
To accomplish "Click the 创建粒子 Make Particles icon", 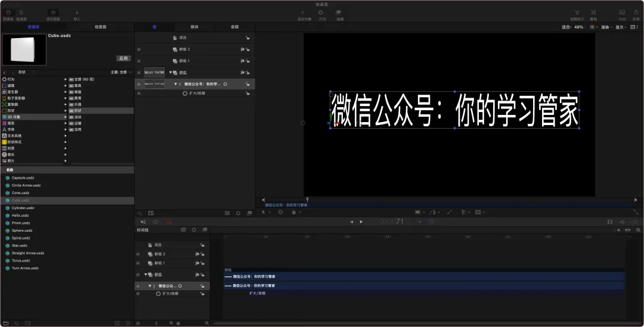I will click(x=577, y=13).
